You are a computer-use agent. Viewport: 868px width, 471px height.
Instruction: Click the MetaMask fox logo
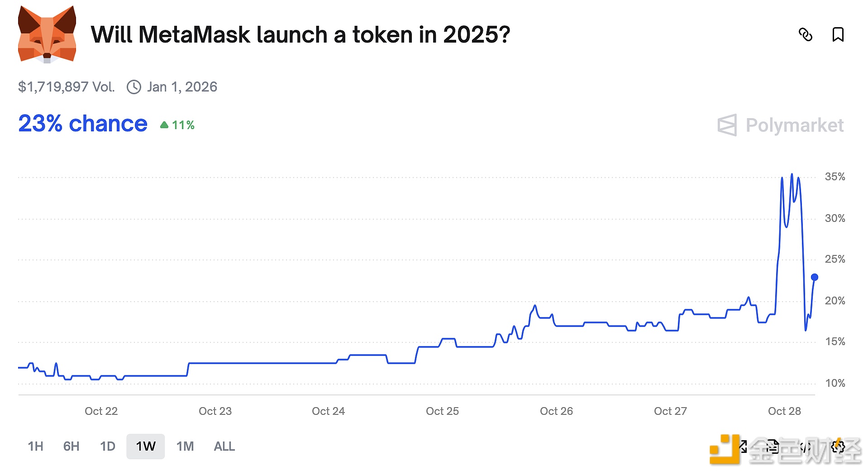[47, 35]
